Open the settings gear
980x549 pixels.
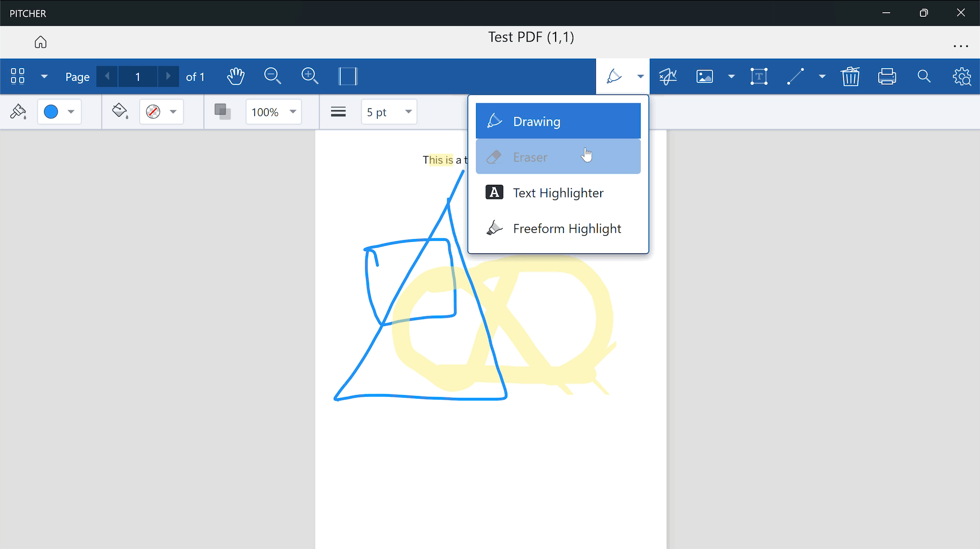(x=961, y=76)
